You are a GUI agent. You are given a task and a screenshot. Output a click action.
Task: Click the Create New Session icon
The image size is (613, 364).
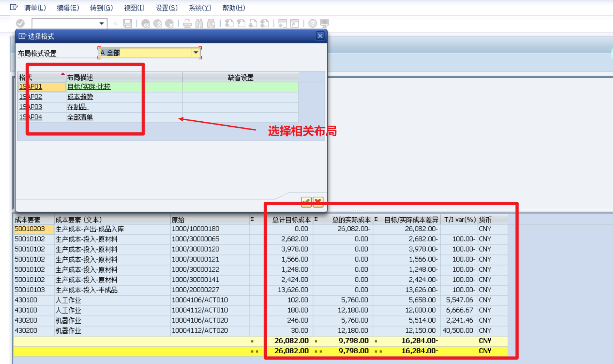(283, 24)
